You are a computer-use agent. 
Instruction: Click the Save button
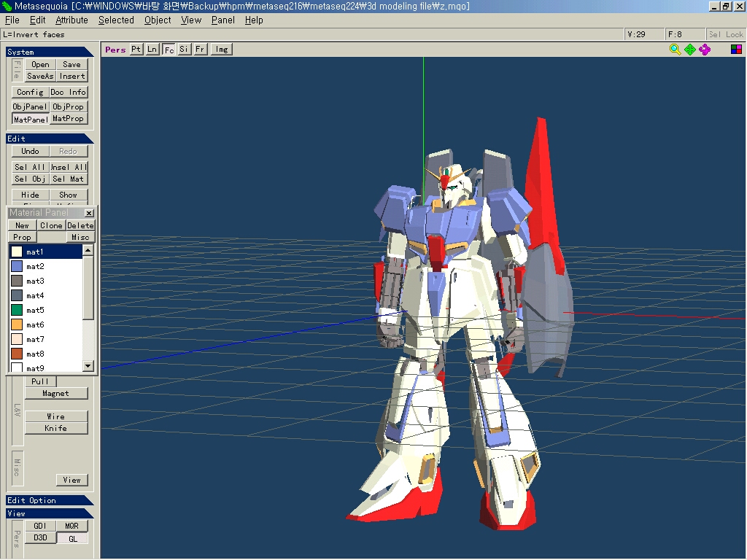coord(72,64)
